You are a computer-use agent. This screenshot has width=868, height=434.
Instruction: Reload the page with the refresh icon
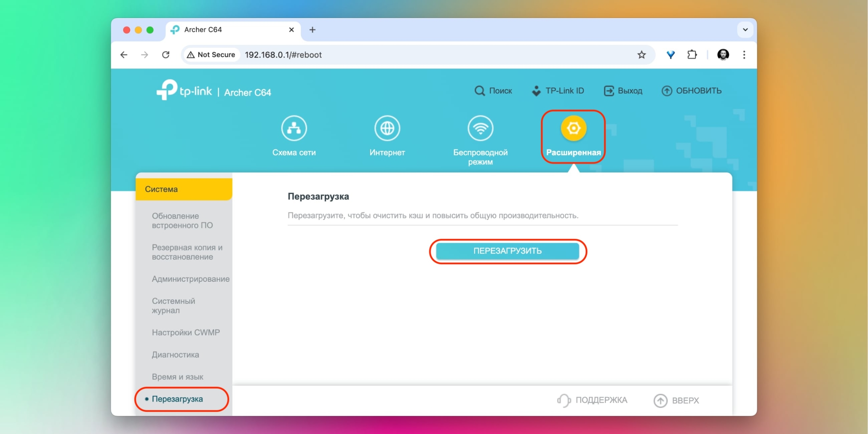[165, 55]
